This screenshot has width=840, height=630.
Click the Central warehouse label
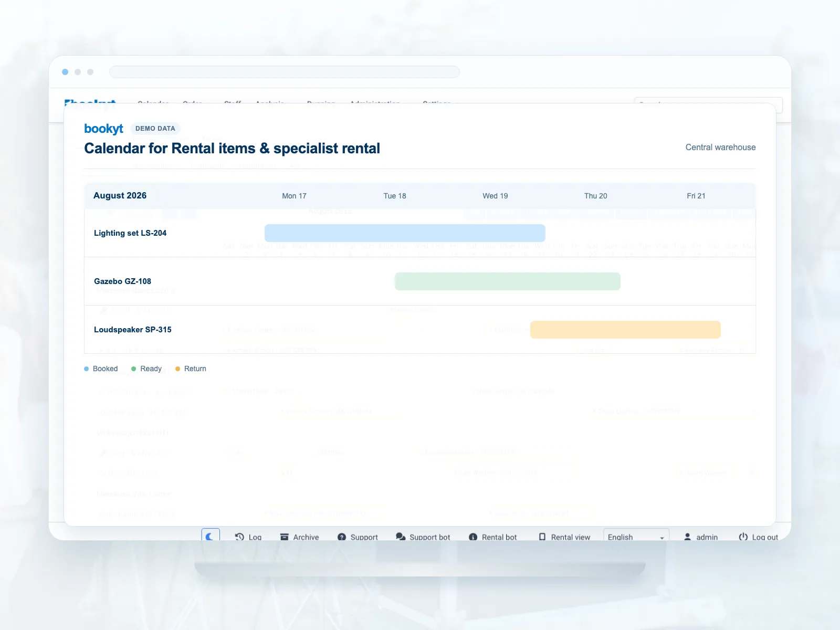coord(720,148)
